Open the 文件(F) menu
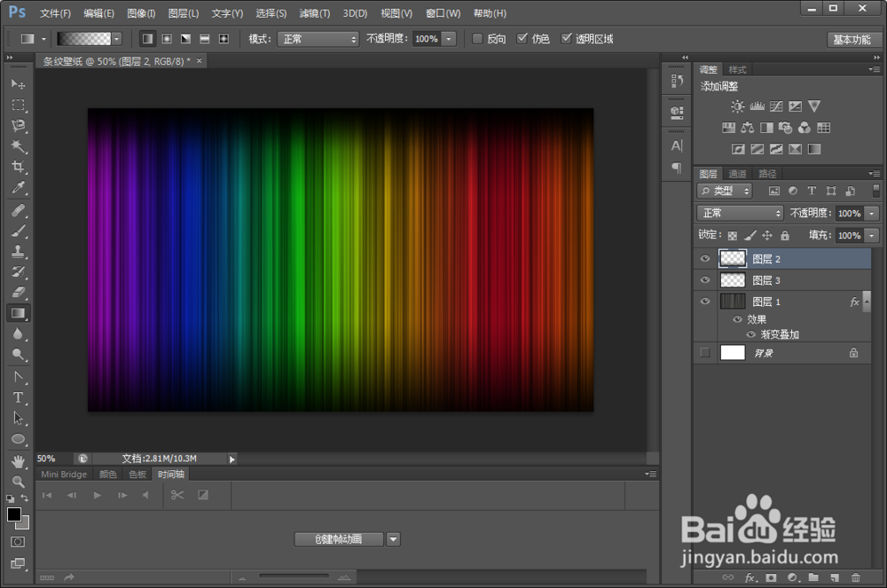Screen dimensions: 887x588 pyautogui.click(x=55, y=13)
